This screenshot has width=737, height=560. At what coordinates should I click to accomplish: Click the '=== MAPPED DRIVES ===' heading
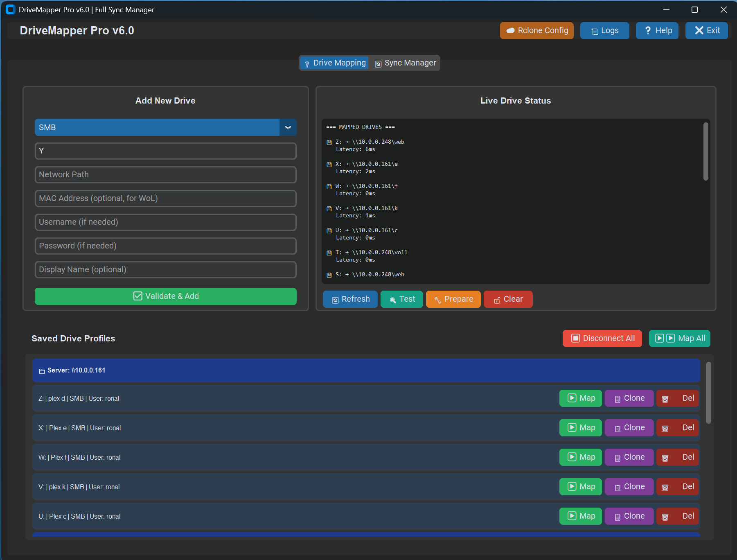coord(361,127)
